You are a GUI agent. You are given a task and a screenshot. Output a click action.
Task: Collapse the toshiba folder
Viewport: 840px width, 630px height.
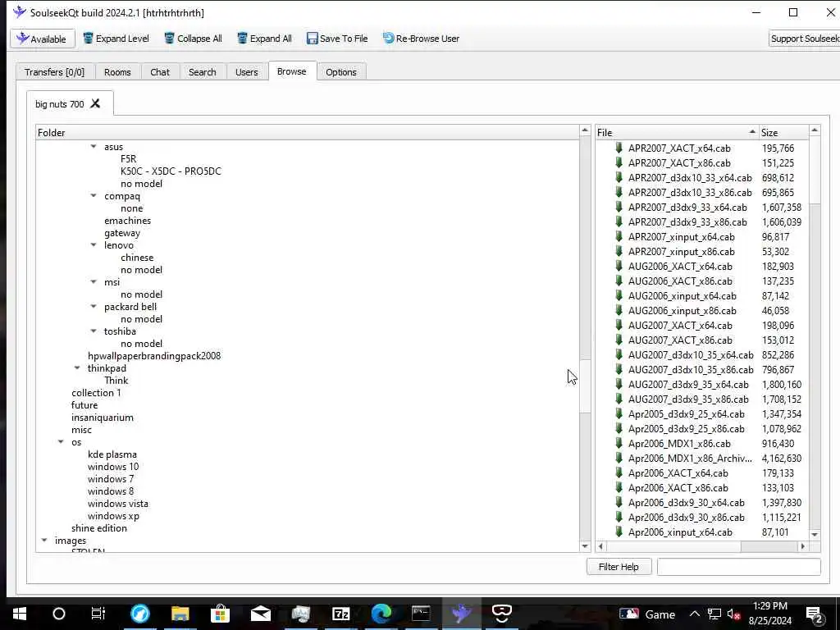click(94, 331)
